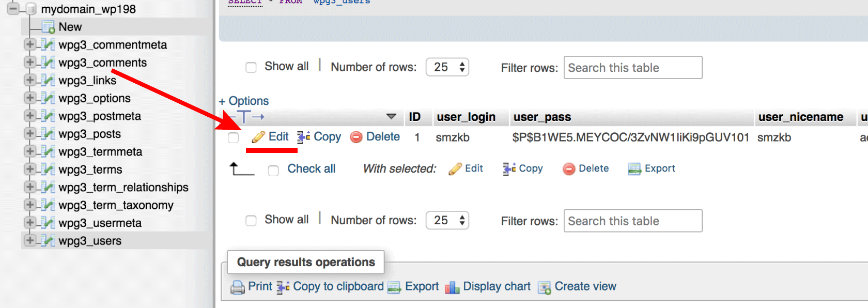Open the wpg3_users table link

point(90,241)
